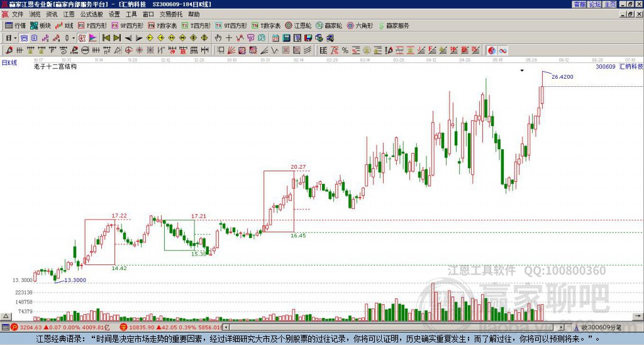This screenshot has height=345, width=644.
Task: Jump to last bar with skip-end icon
Action: point(117,38)
